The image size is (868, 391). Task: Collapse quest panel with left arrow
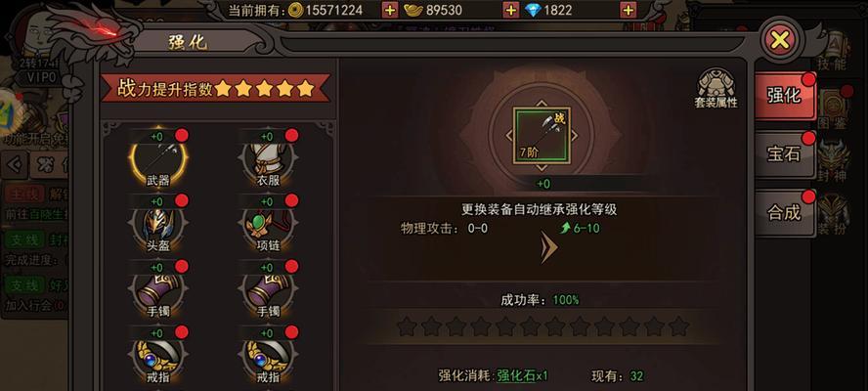coord(16,164)
